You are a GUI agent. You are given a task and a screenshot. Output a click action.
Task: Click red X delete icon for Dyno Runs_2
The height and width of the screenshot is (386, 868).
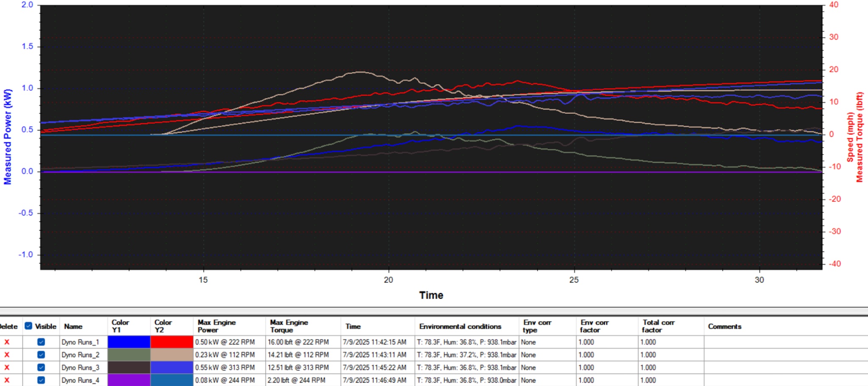[x=7, y=355]
